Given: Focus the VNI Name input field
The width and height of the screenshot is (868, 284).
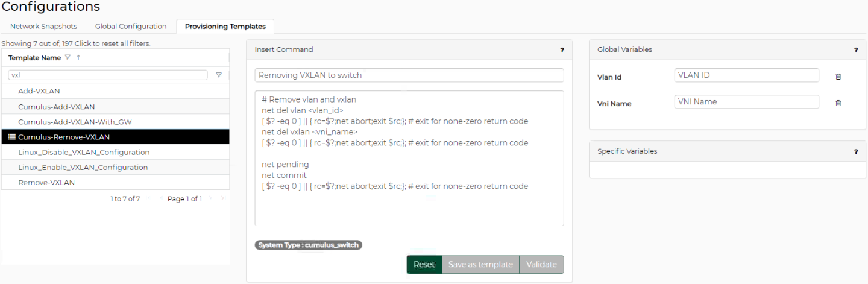Looking at the screenshot, I should tap(746, 102).
